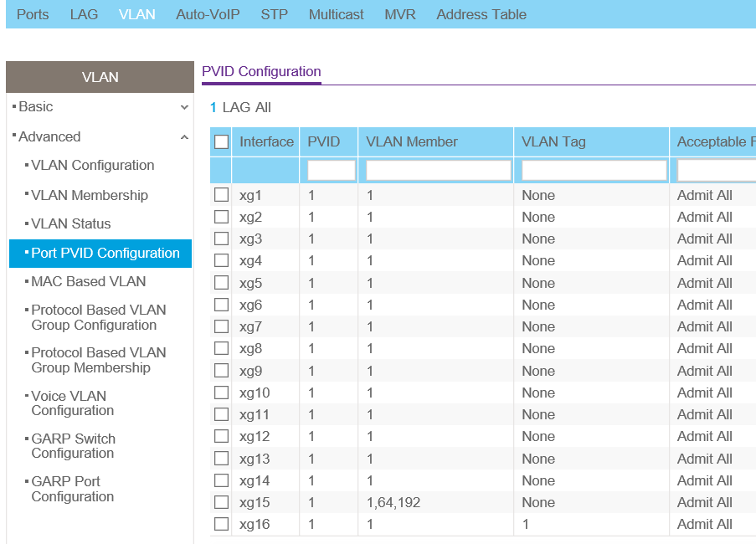Check the xg1 interface checkbox

coord(221,195)
